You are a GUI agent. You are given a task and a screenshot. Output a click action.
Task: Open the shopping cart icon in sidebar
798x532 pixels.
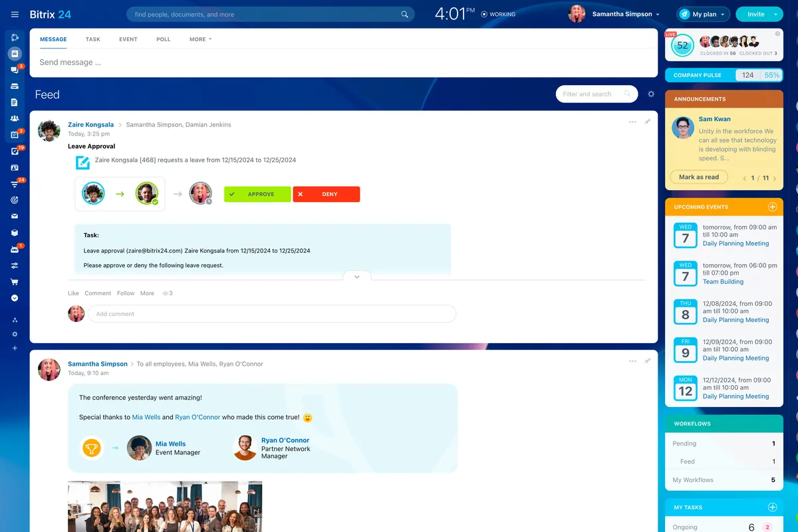15,282
